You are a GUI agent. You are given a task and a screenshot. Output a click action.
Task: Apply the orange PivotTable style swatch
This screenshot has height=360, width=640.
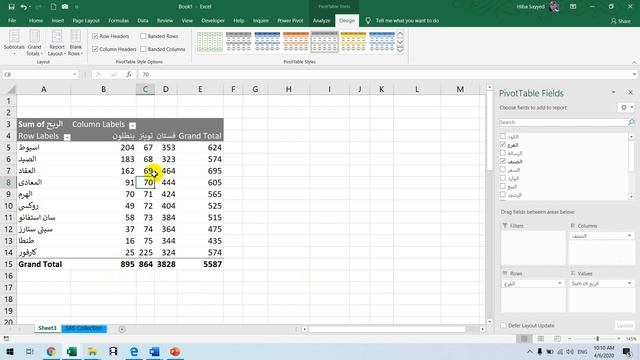pos(296,42)
